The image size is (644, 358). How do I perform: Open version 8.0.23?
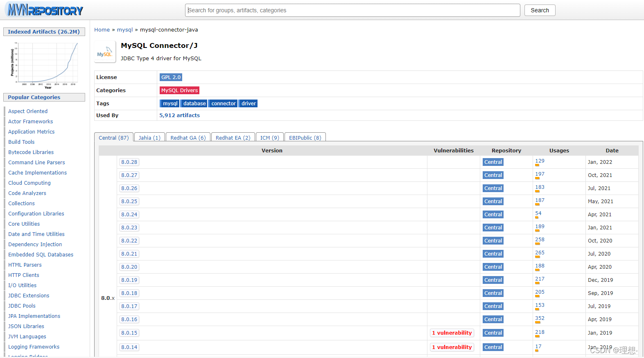pyautogui.click(x=129, y=228)
